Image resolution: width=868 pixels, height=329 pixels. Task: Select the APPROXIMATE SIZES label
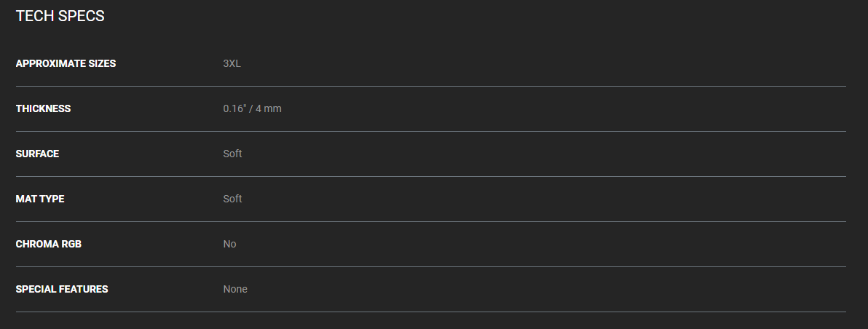tap(66, 63)
